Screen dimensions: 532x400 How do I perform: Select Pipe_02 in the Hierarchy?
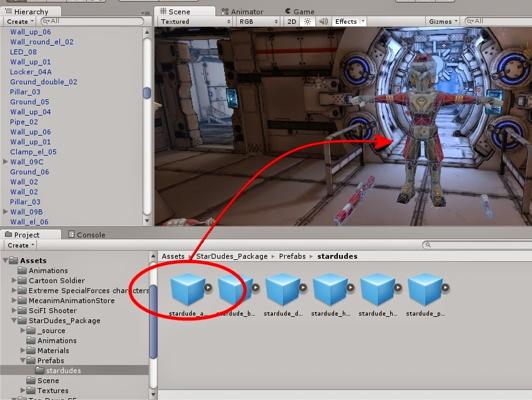pos(24,122)
